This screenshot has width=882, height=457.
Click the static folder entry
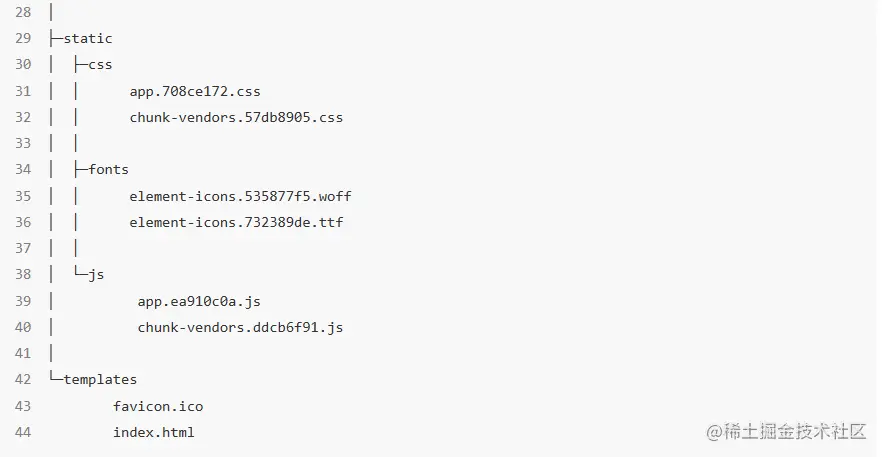(88, 39)
